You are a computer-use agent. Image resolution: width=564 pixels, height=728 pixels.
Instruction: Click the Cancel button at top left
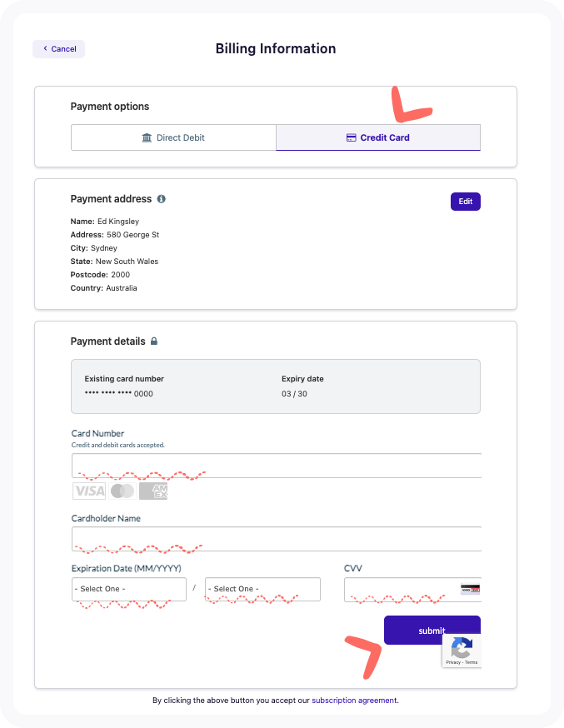pos(58,48)
